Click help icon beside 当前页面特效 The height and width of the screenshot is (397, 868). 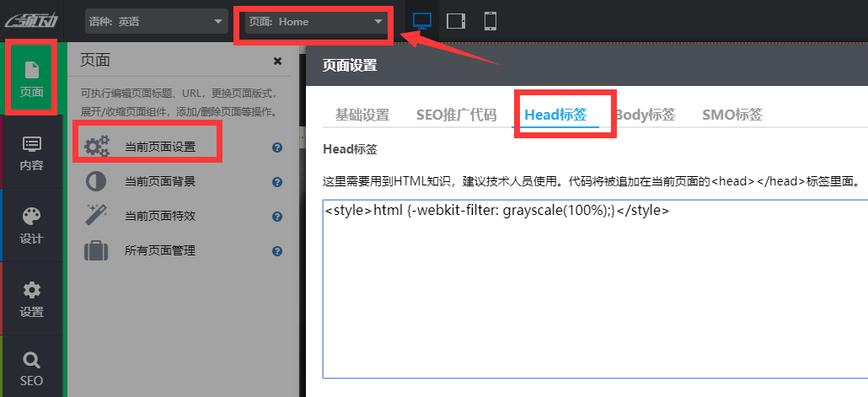pos(276,217)
